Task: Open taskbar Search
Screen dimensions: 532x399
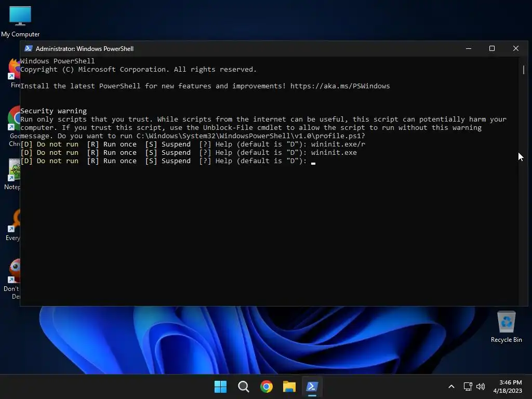Action: (243, 387)
